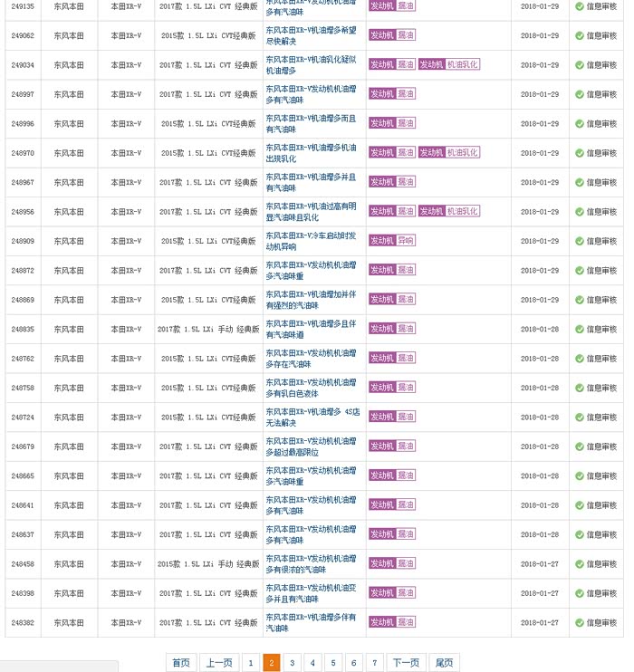This screenshot has height=672, width=634.
Task: Jump to 首页 first page
Action: point(181,663)
